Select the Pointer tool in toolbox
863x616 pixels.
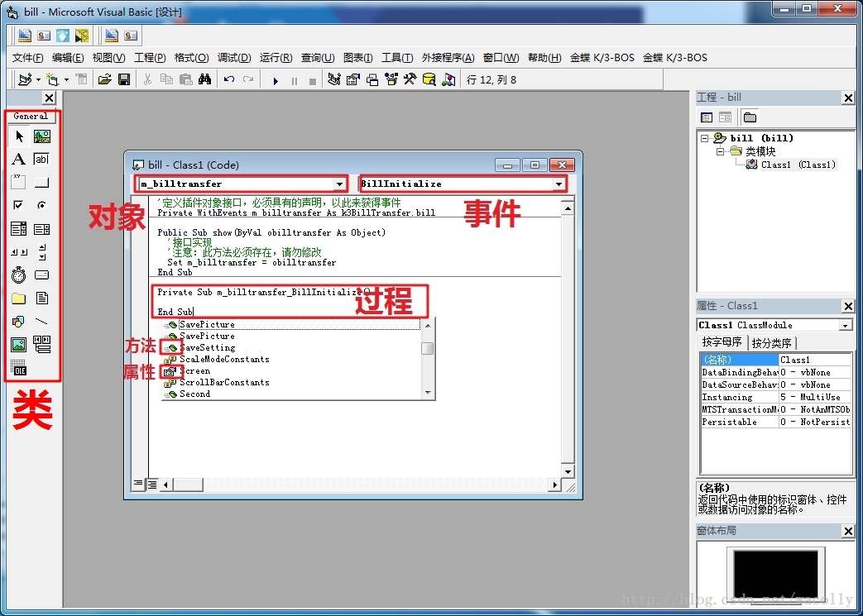(x=19, y=136)
